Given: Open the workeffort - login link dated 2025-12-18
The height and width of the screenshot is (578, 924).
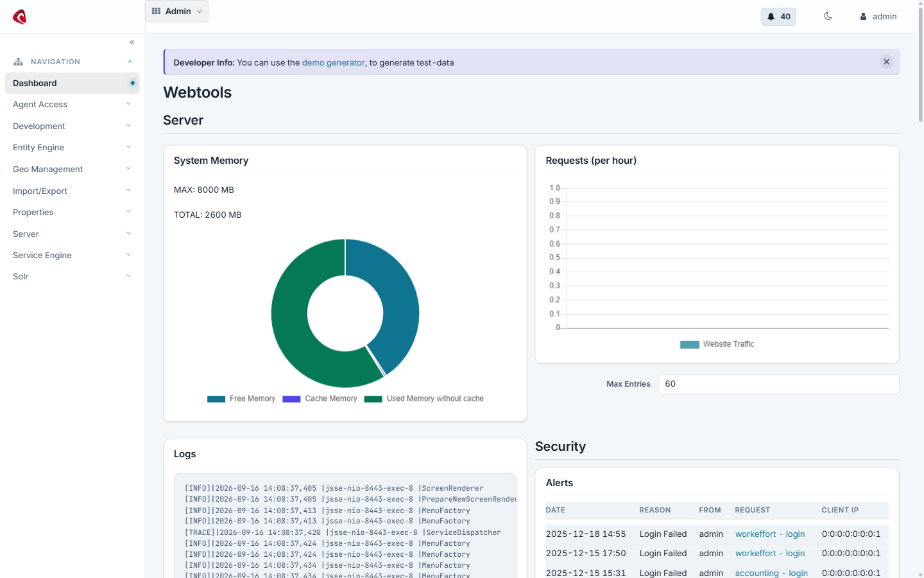Looking at the screenshot, I should (x=769, y=534).
